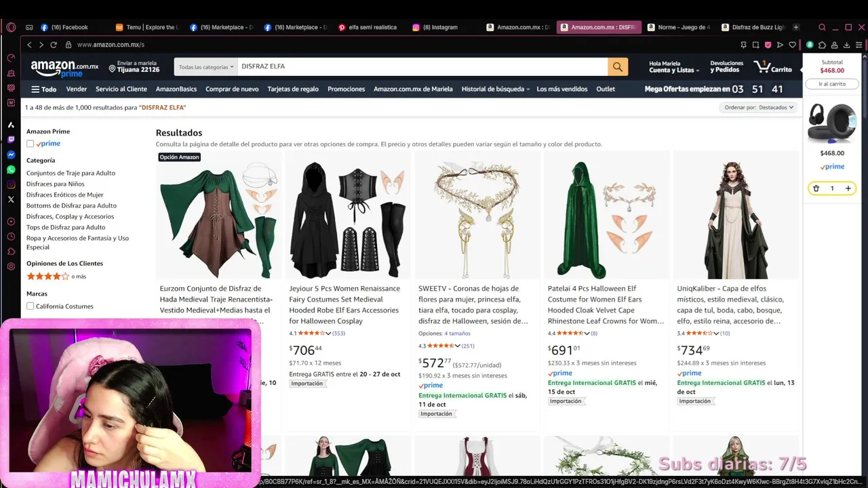Open the Todas las categorías search dropdown
868x488 pixels.
pyautogui.click(x=205, y=67)
